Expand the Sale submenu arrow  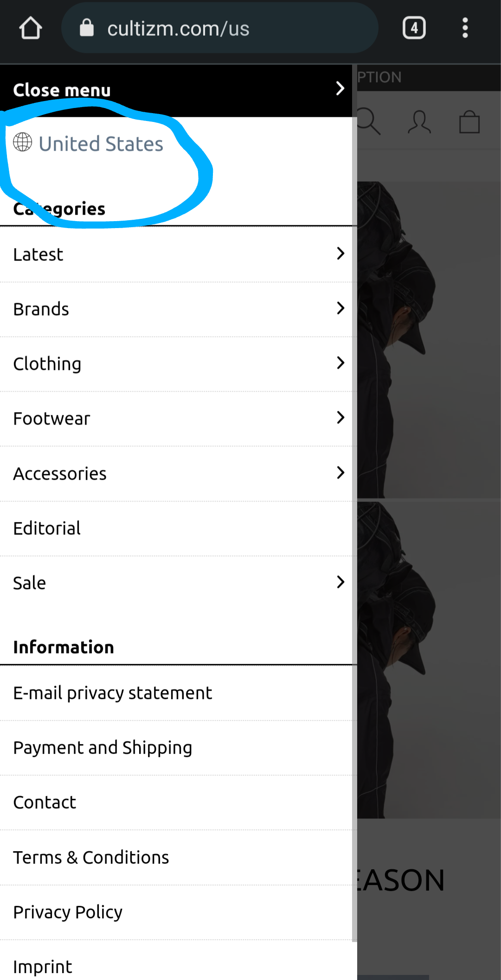[340, 582]
